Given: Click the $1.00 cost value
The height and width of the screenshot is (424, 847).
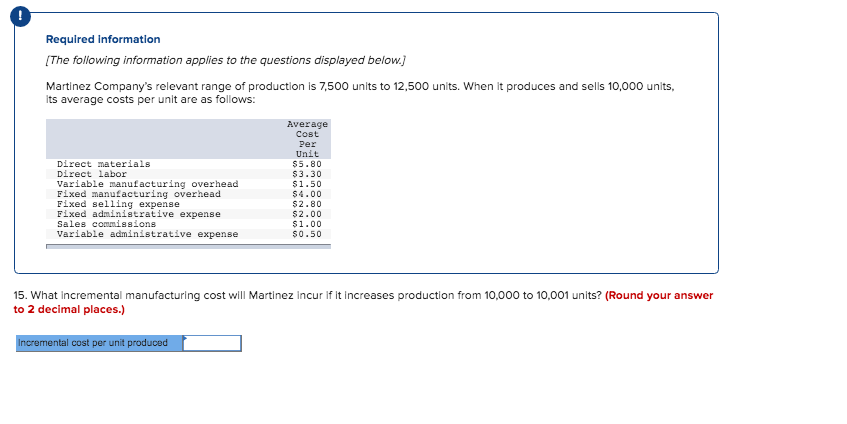Looking at the screenshot, I should pos(307,224).
